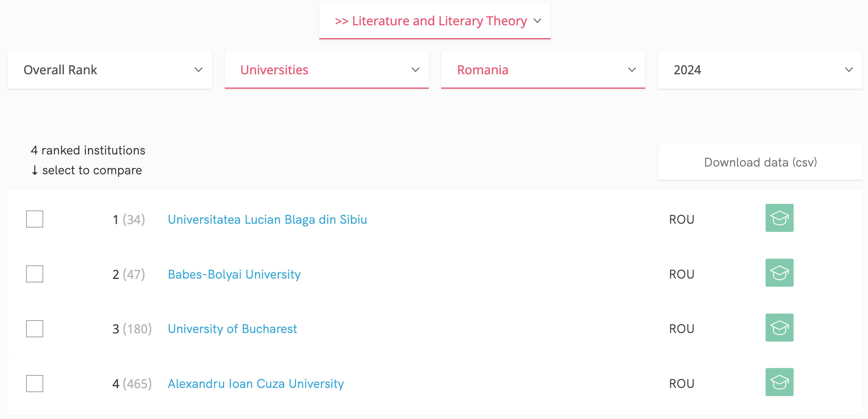Open Alexandru Ioan Cuza University link
Image resolution: width=868 pixels, height=419 pixels.
coord(256,384)
